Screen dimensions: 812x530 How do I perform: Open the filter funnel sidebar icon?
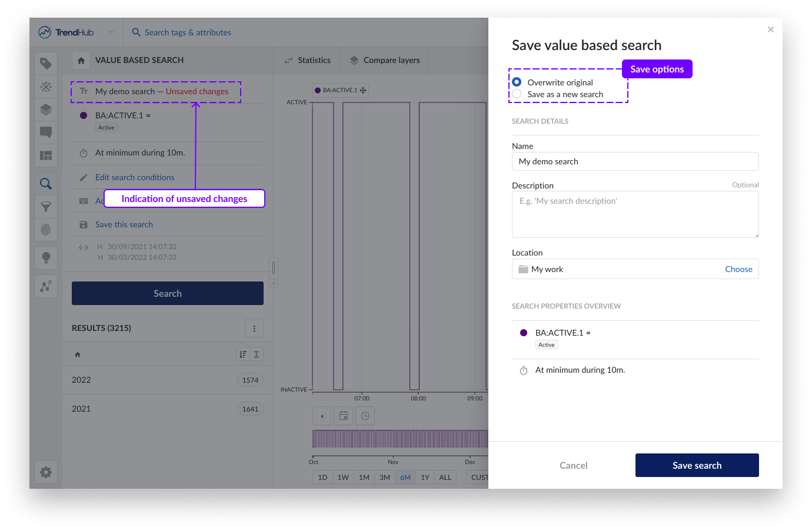[x=46, y=207]
